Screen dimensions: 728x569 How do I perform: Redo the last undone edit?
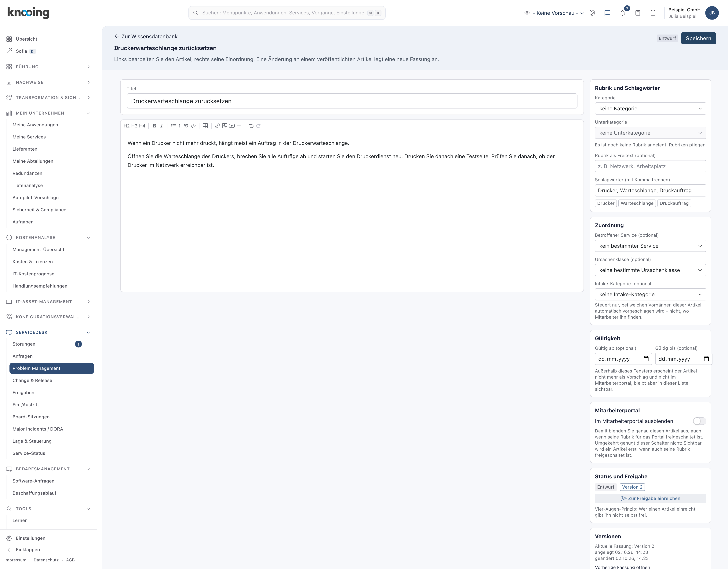(x=258, y=126)
